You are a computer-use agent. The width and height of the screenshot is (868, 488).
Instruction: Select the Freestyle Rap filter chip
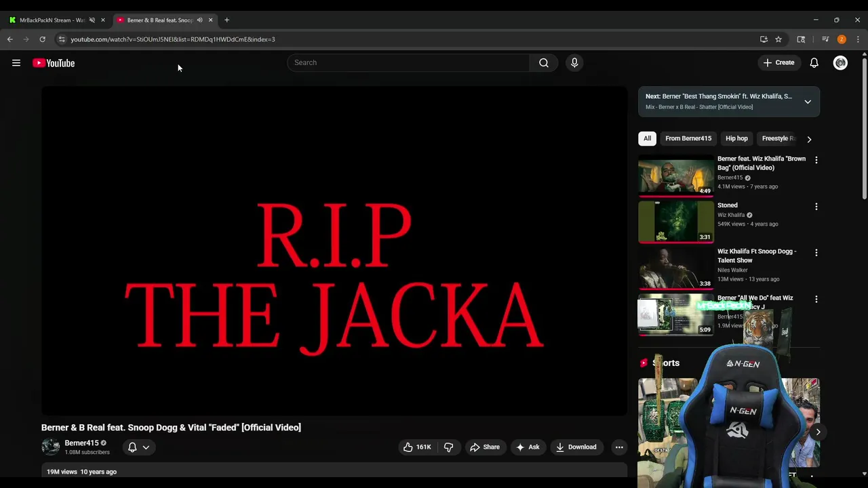point(778,138)
